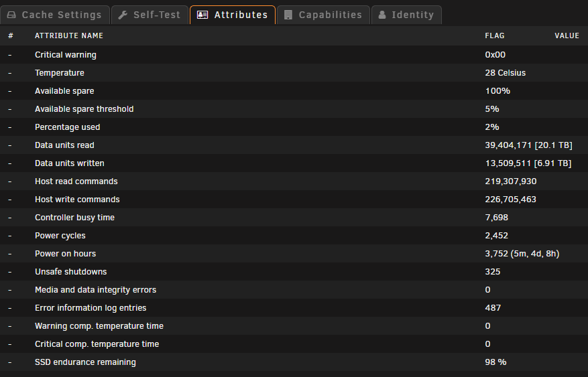Select Warning comp. temperature time name
Viewport: 588px width, 377px height.
(99, 325)
